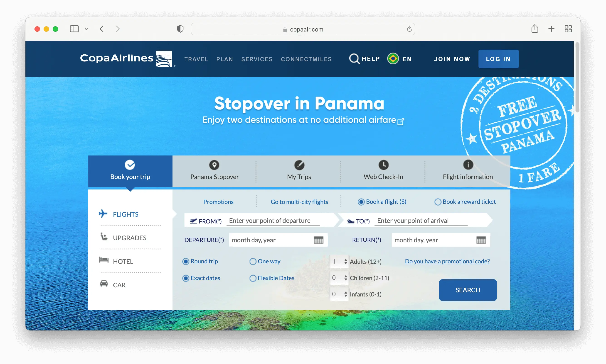Click the search magnifier icon beside HELP
Image resolution: width=606 pixels, height=364 pixels.
coord(354,59)
